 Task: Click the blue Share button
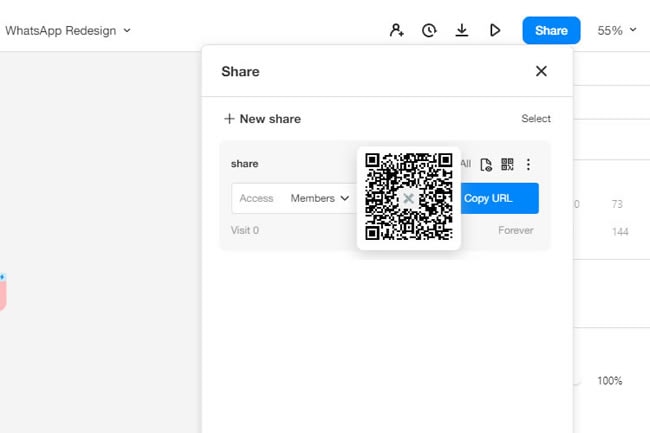click(551, 30)
